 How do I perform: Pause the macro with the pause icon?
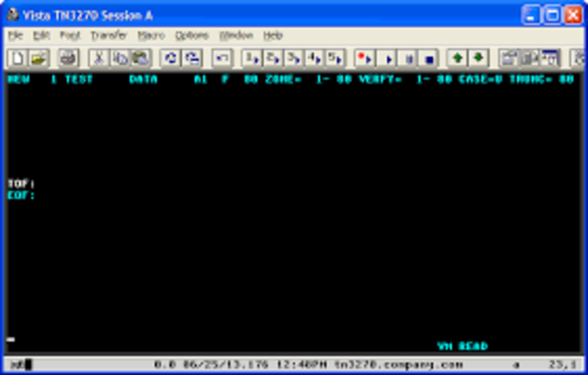point(409,58)
